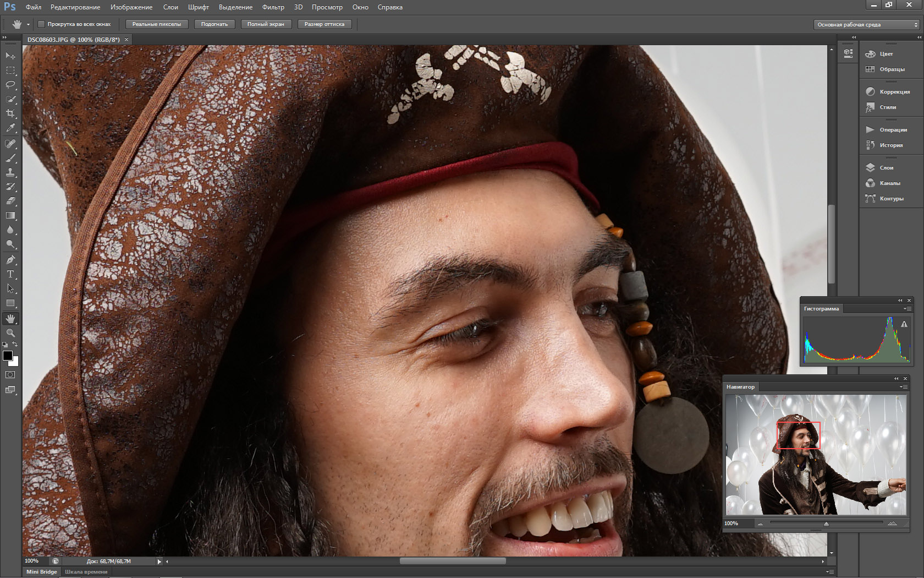Toggle Quick Mask mode
Viewport: 924px width, 578px height.
click(10, 375)
